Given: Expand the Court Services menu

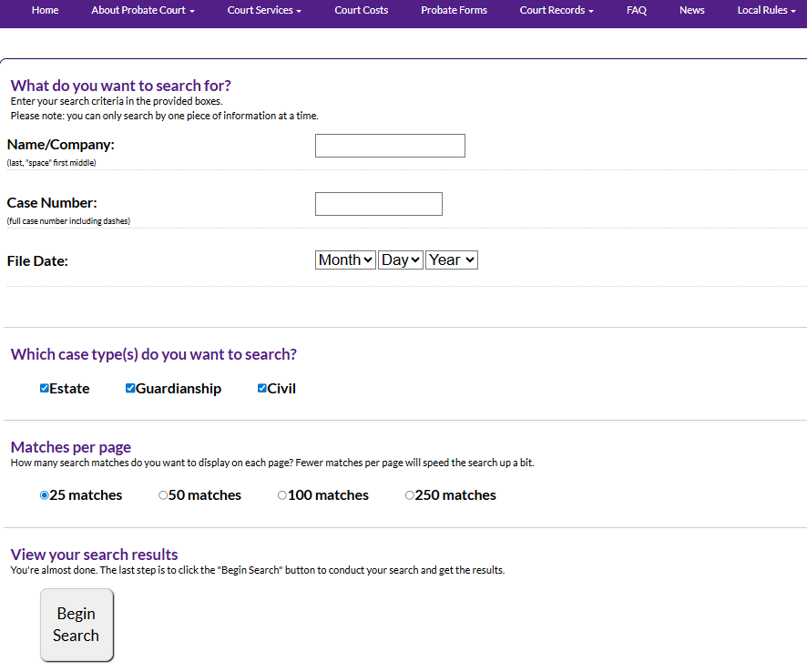Looking at the screenshot, I should coord(263,10).
